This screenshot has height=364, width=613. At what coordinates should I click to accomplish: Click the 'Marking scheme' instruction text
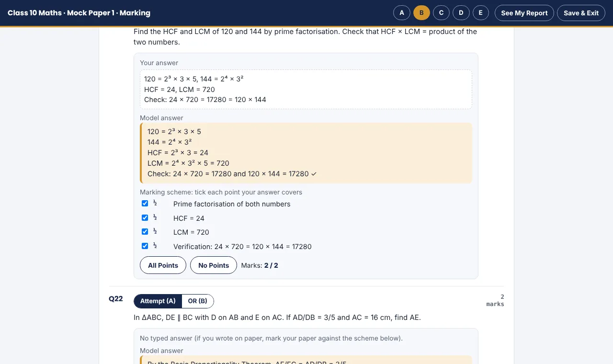pyautogui.click(x=221, y=192)
